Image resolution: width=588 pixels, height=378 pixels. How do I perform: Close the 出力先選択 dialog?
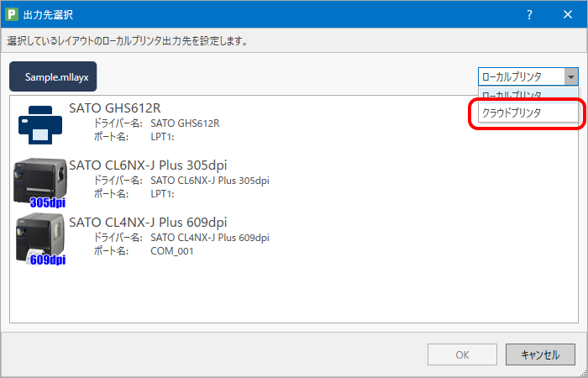pos(568,14)
